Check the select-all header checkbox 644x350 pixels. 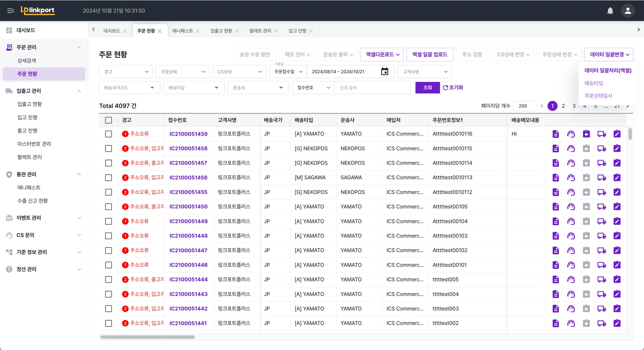tap(108, 120)
